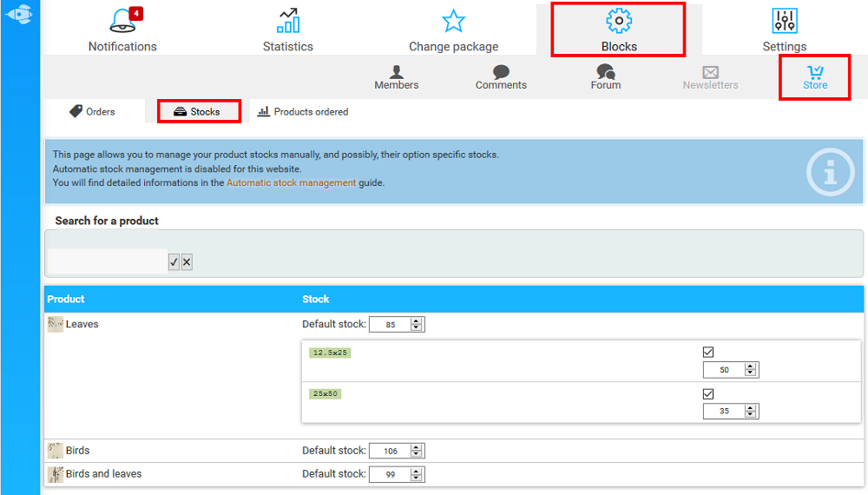This screenshot has width=868, height=495.
Task: Confirm product search with checkmark button
Action: 174,262
